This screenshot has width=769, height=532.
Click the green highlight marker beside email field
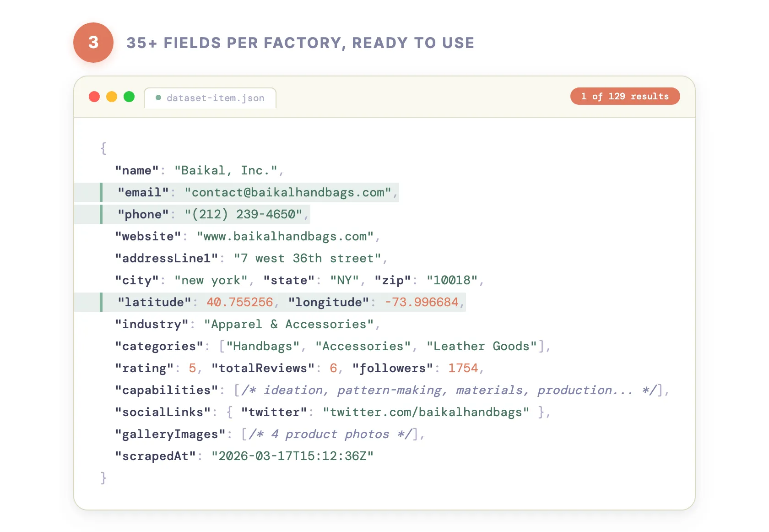101,192
